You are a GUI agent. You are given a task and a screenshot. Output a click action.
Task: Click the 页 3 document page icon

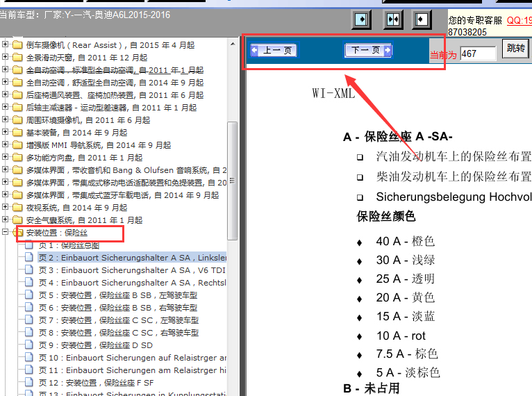pos(29,270)
